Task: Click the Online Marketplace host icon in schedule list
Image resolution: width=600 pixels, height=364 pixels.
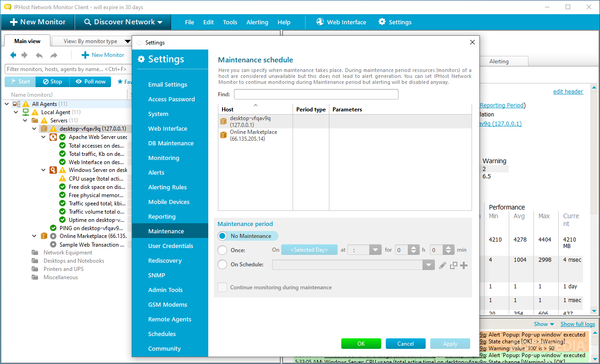Action: click(223, 135)
